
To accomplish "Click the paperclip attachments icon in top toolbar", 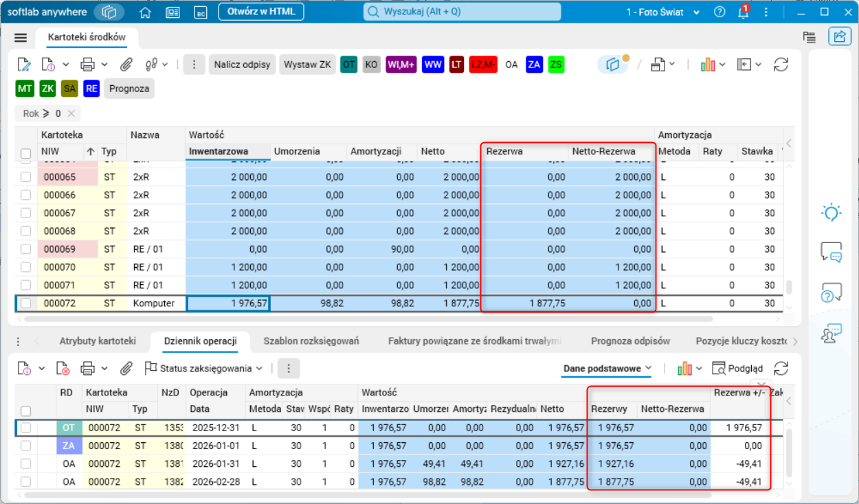I will [x=126, y=65].
